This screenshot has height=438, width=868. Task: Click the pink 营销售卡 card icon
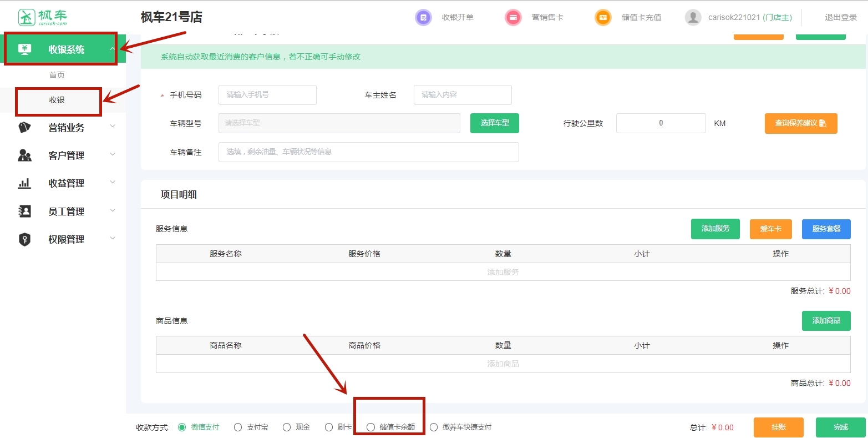(513, 18)
